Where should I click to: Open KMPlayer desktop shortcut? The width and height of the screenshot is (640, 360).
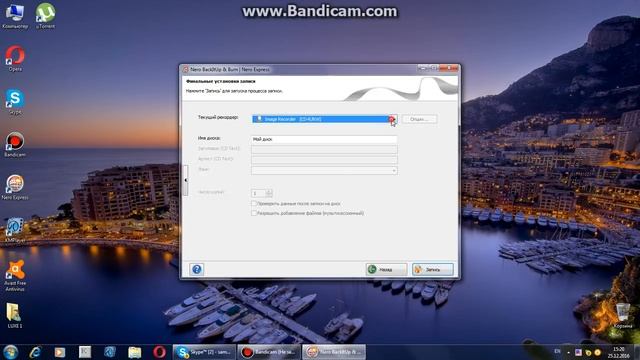(15, 230)
